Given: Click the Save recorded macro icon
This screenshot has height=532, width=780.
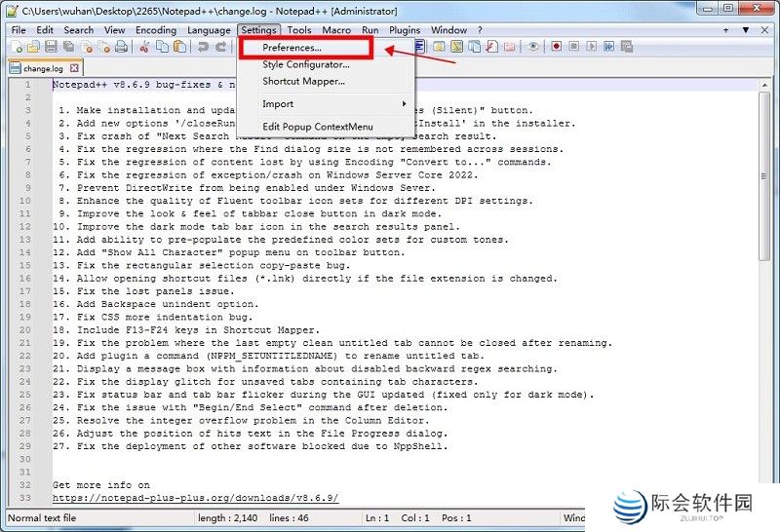Looking at the screenshot, I should click(x=627, y=47).
